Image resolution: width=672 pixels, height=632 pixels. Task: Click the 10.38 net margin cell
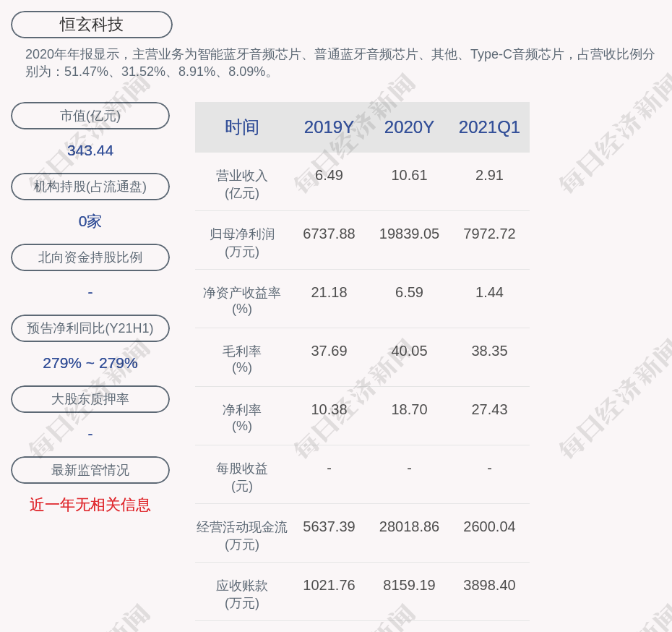tap(329, 409)
